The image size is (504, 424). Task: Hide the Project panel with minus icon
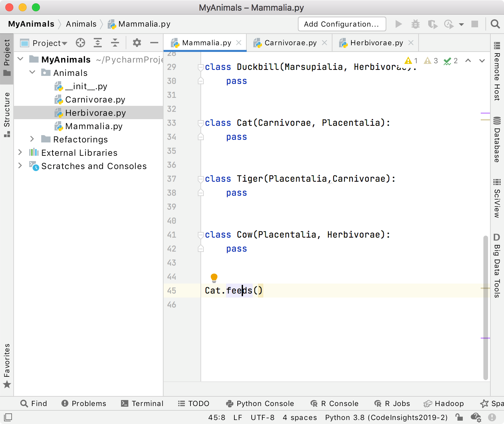click(x=154, y=43)
